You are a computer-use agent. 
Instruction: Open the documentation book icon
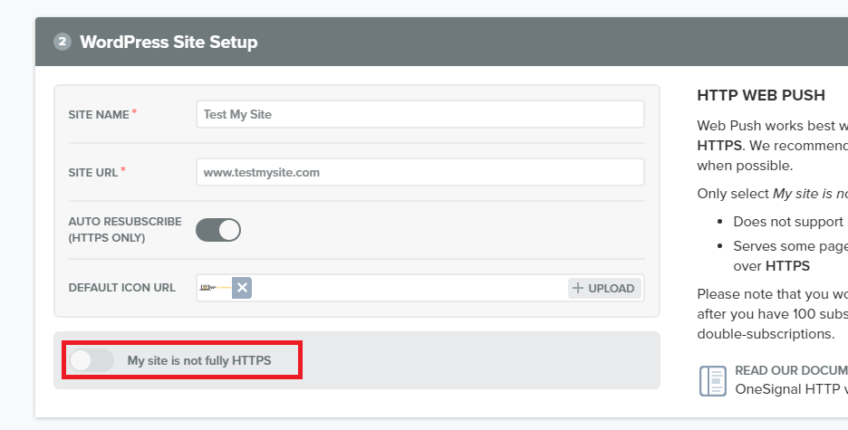(713, 381)
